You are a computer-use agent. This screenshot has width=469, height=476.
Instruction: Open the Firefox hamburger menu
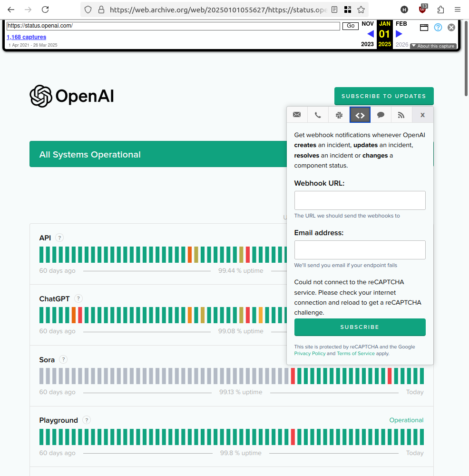tap(458, 10)
